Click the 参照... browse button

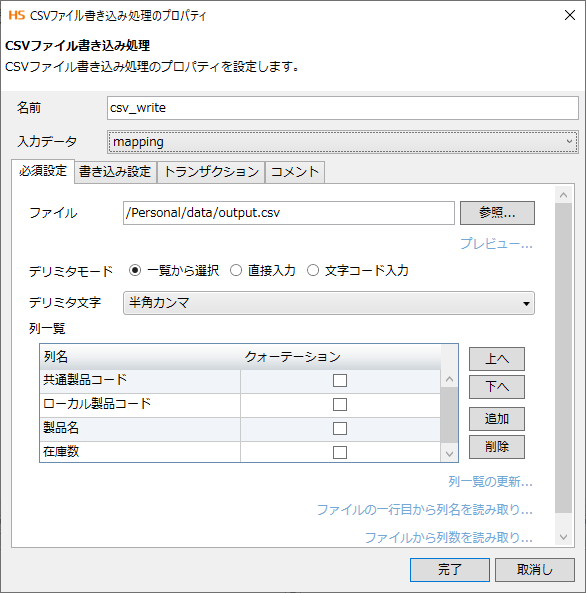[497, 213]
